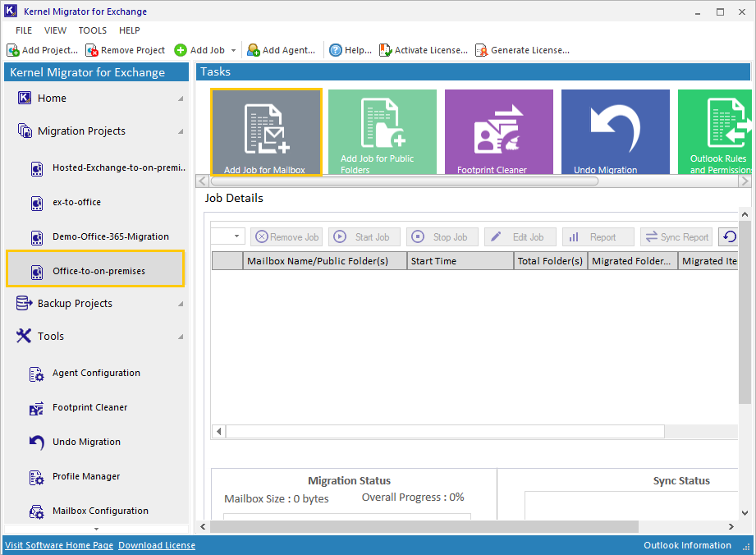Click the Start Time column header
This screenshot has width=756, height=555.
460,261
